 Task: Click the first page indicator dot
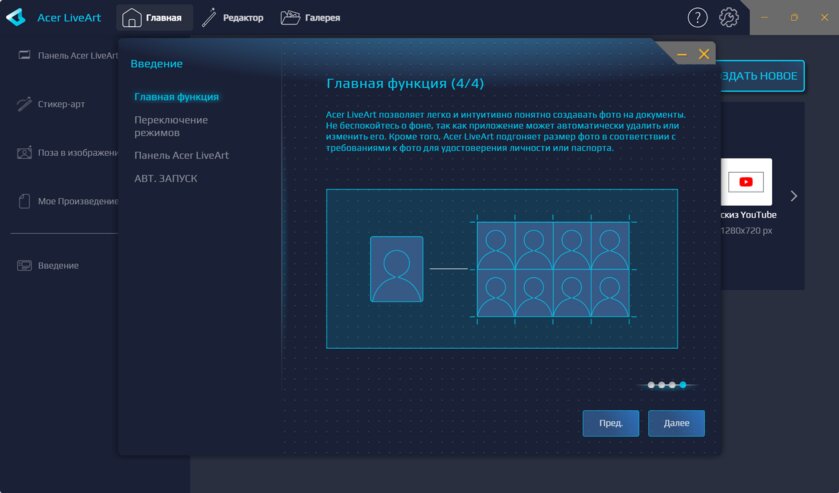pyautogui.click(x=651, y=384)
